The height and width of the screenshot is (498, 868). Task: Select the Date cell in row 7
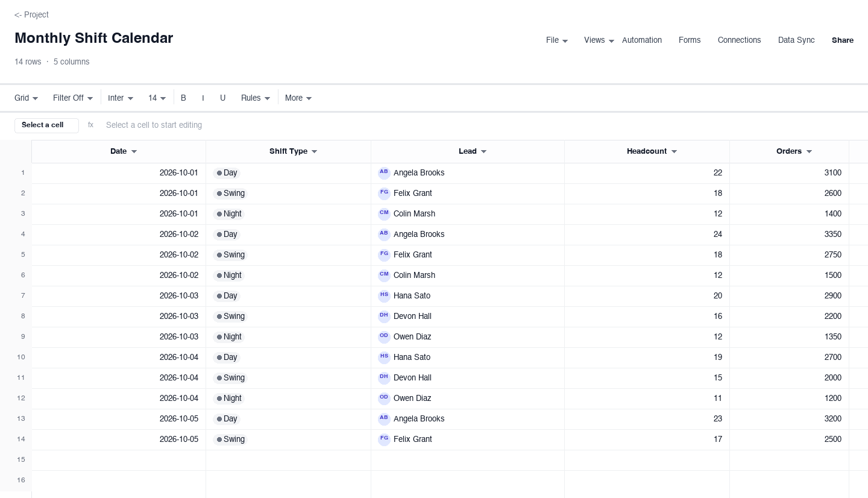click(x=119, y=296)
